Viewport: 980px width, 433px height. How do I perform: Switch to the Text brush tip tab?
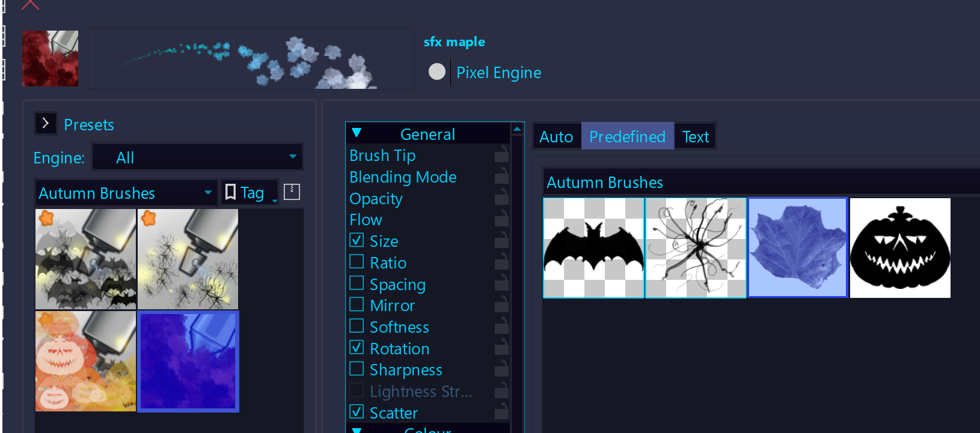coord(696,137)
